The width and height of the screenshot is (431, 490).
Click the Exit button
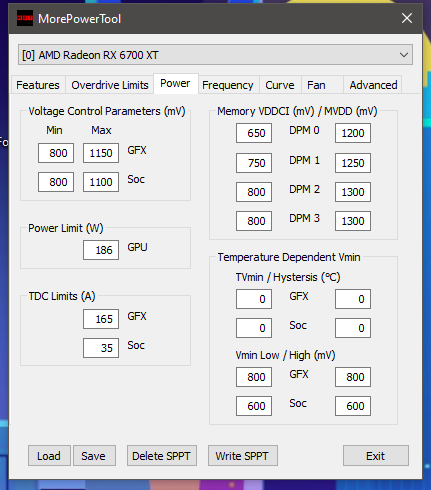click(x=376, y=456)
